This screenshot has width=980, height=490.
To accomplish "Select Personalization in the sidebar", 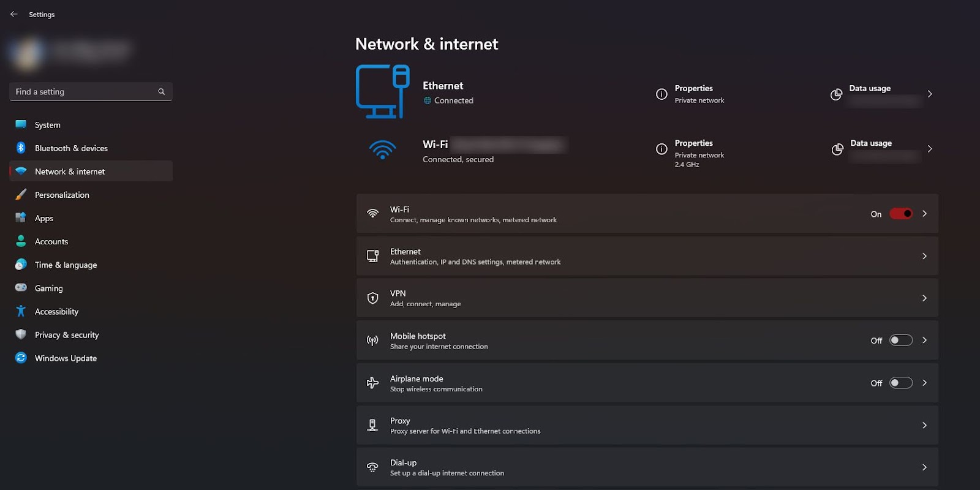I will pos(62,195).
